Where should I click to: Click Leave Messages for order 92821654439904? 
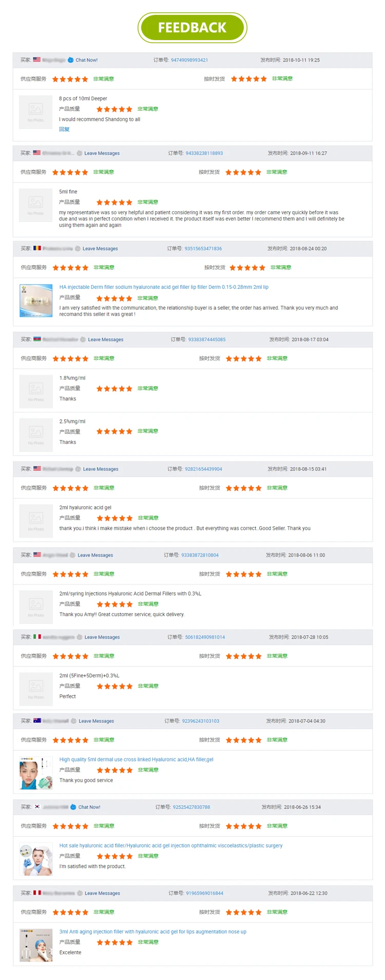coord(101,469)
